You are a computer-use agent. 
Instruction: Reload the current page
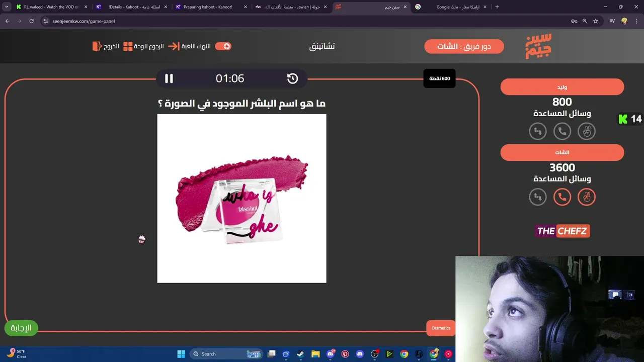(31, 21)
